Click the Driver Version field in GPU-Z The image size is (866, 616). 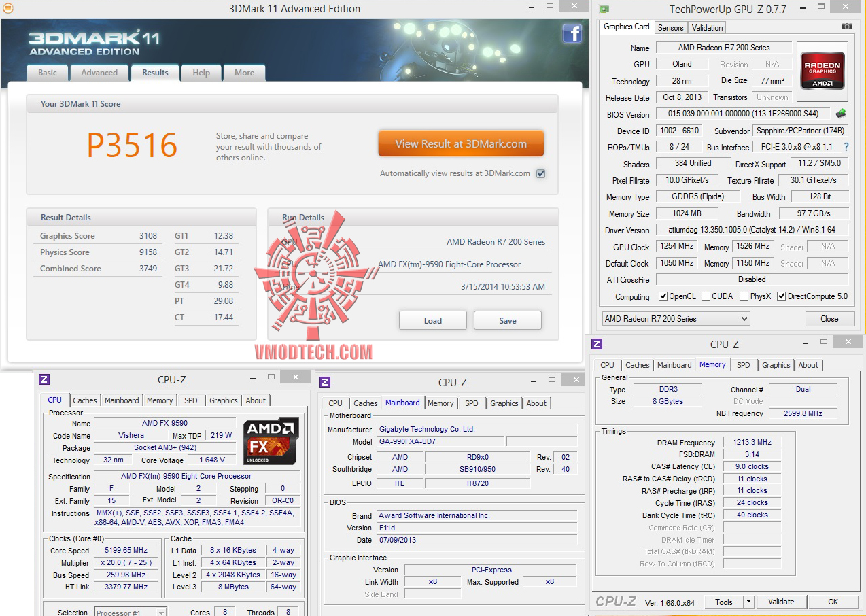(752, 230)
